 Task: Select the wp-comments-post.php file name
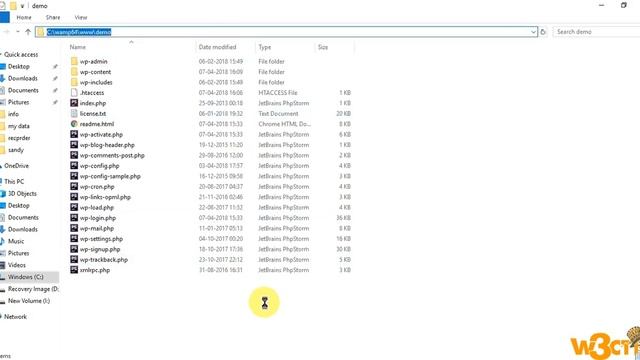click(112, 155)
